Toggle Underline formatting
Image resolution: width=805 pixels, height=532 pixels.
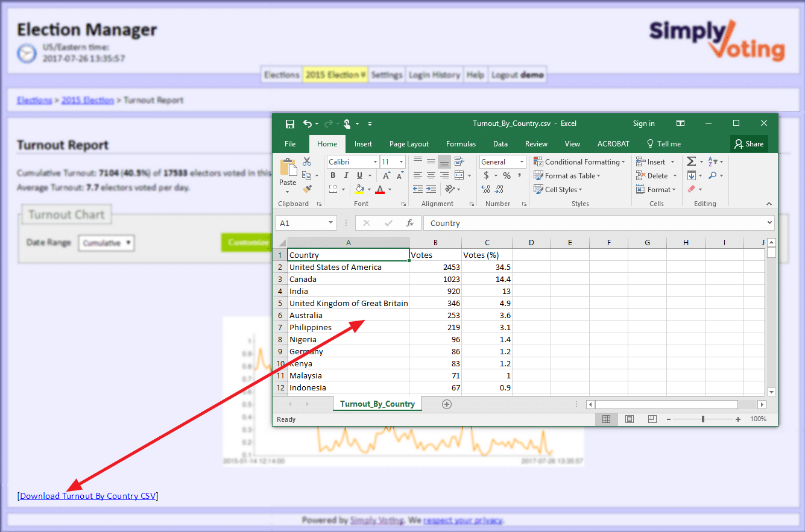click(x=360, y=175)
